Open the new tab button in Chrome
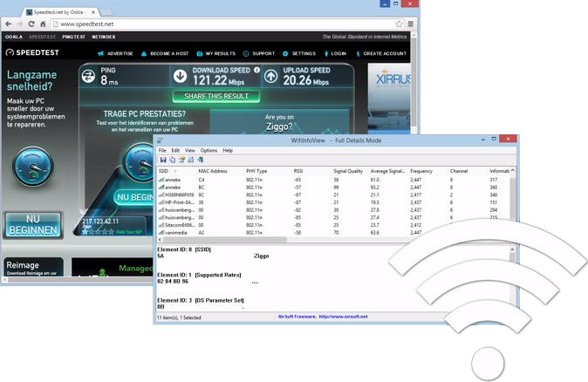Viewport: 588px width, 382px height. pos(106,12)
